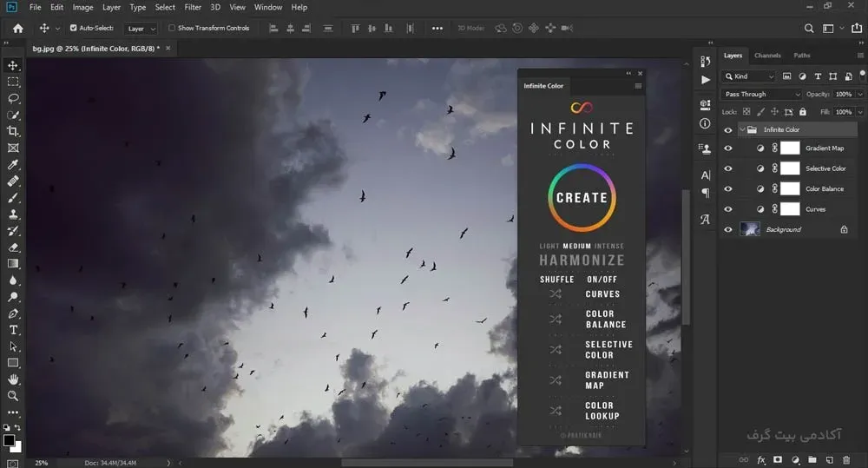Delete layer with trash icon
Viewport: 868px width, 468px height.
pyautogui.click(x=845, y=459)
